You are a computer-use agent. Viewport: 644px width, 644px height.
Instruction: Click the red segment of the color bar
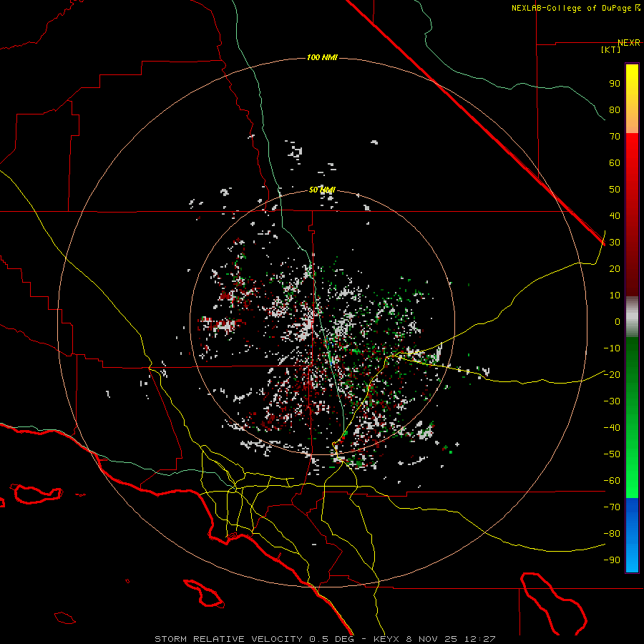coord(632,215)
